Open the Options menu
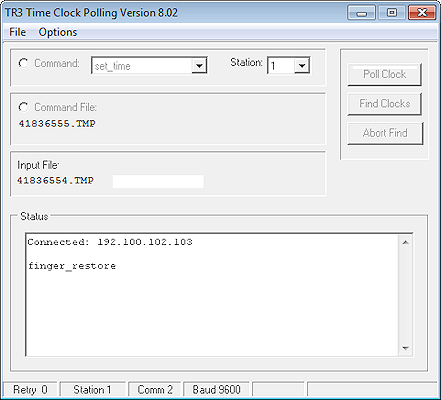Viewport: 441px width, 400px height. pyautogui.click(x=58, y=32)
